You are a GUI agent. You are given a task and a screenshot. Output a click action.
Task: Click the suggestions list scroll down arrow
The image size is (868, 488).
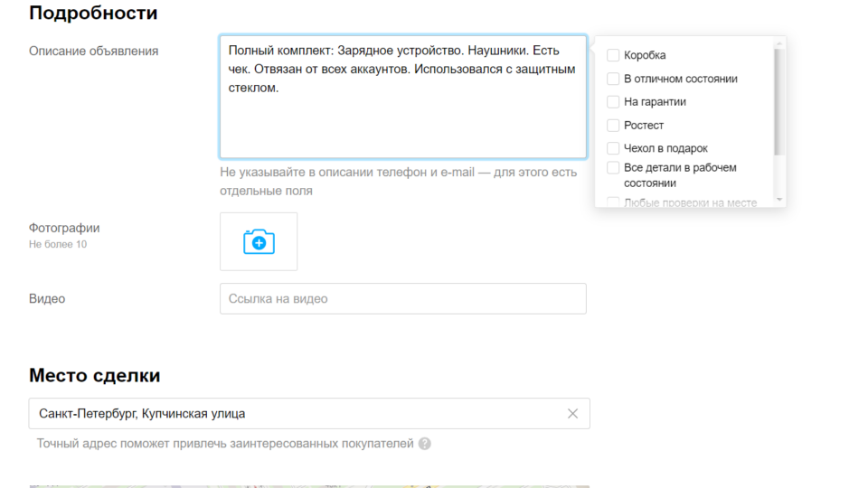(x=779, y=200)
